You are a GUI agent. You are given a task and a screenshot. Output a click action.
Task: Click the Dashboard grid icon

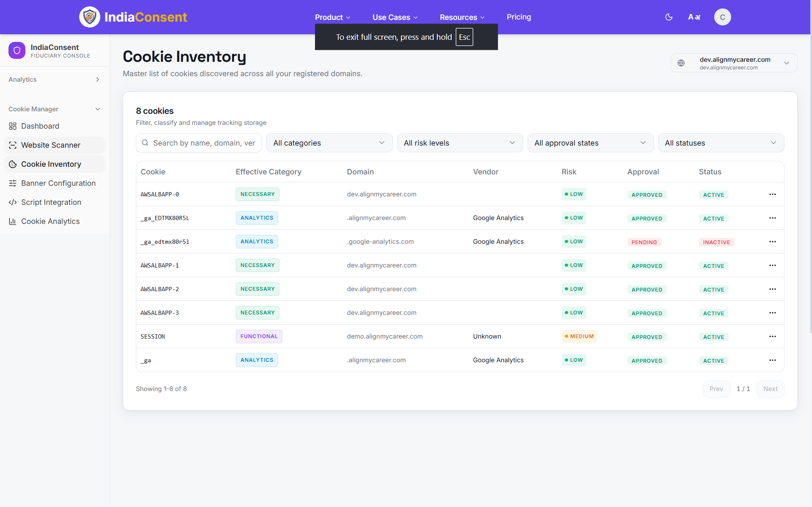13,126
